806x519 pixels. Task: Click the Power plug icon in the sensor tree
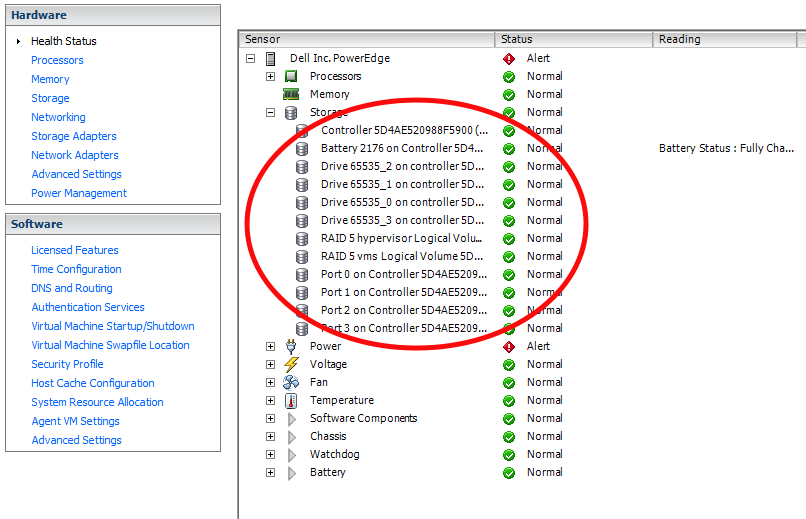[x=291, y=346]
